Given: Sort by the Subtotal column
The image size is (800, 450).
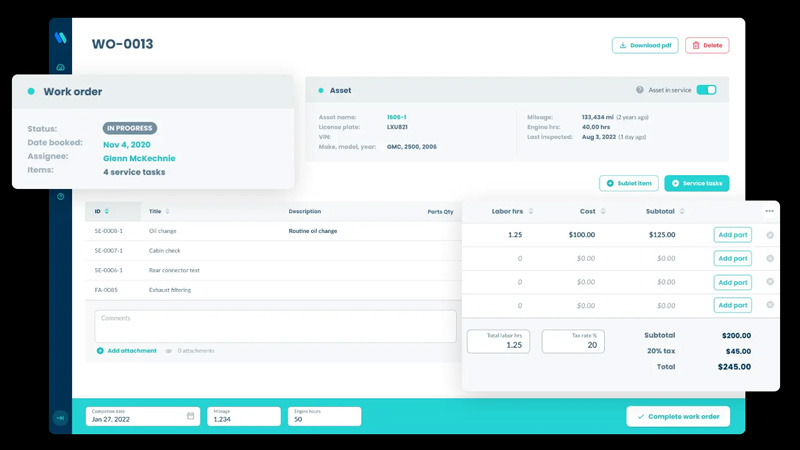Looking at the screenshot, I should [682, 211].
